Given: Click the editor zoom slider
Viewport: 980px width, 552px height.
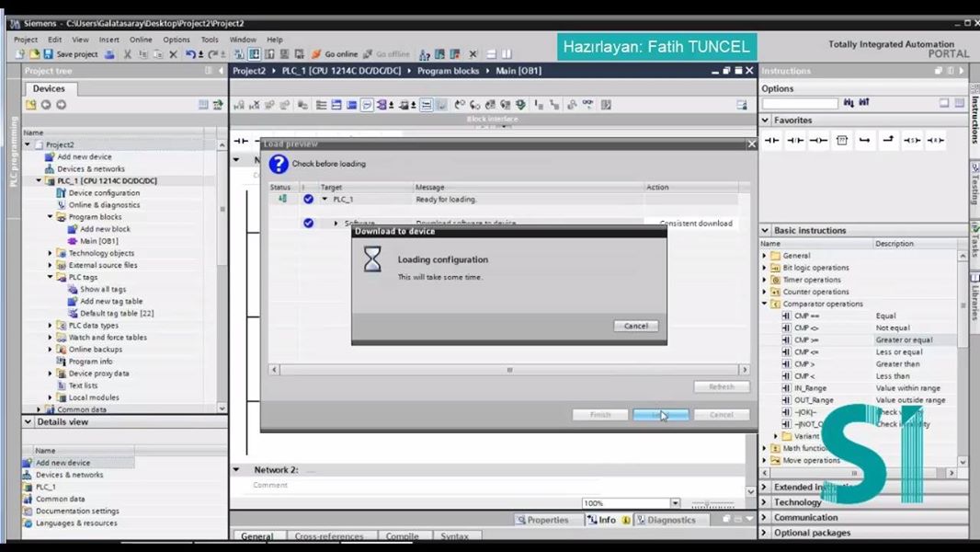Looking at the screenshot, I should point(712,504).
